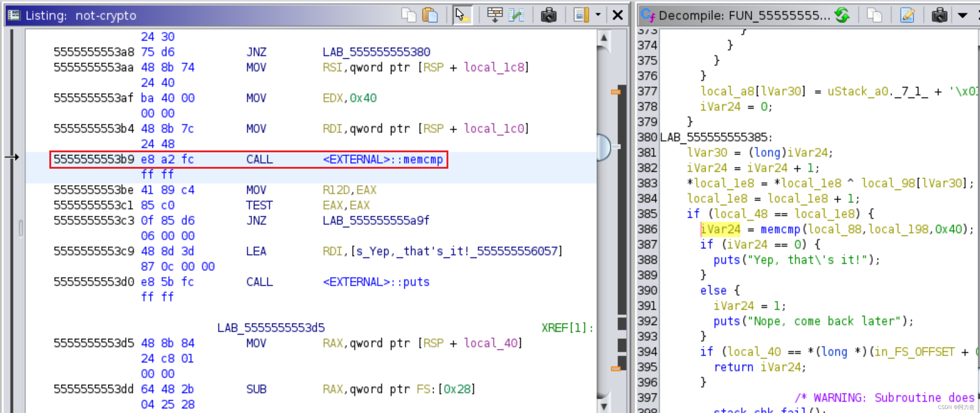Click the Listing diff view icon
The height and width of the screenshot is (413, 980).
pos(516,15)
